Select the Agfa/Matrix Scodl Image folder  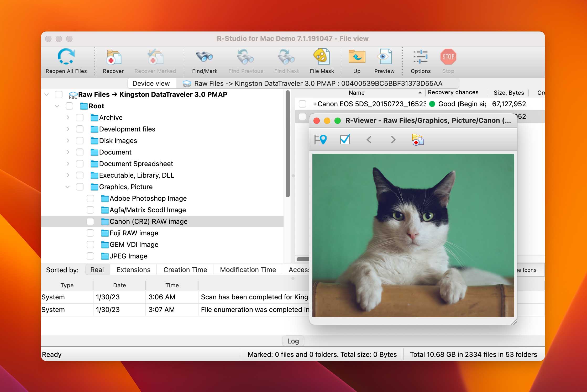(x=148, y=210)
